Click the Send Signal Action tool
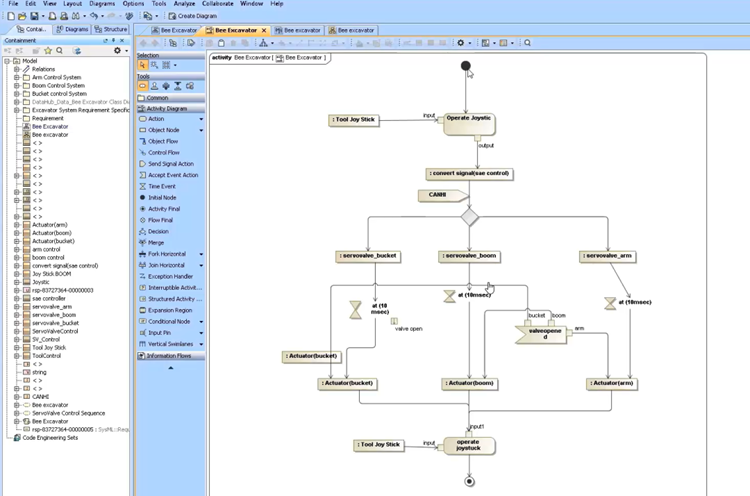The height and width of the screenshot is (496, 750). (x=172, y=163)
